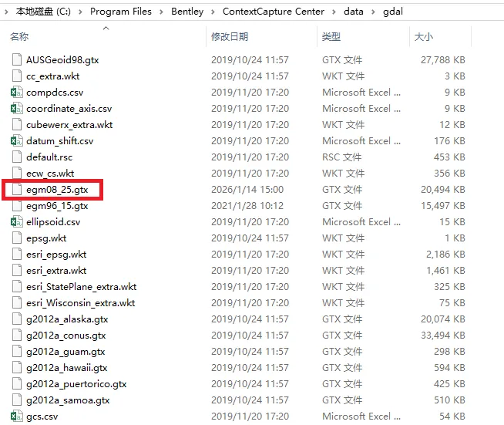
Task: Click the esri_StatePlane_extra.wkt file icon
Action: point(17,287)
